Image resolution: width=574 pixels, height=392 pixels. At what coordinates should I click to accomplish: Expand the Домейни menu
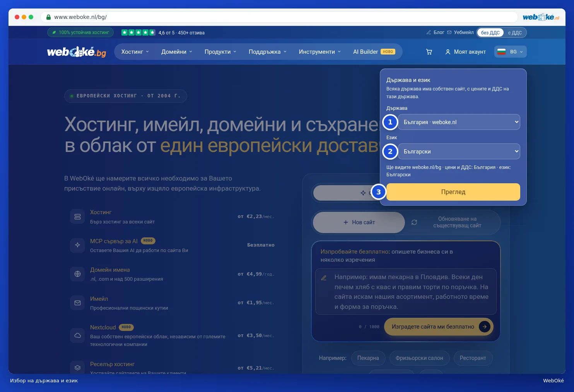tap(177, 52)
